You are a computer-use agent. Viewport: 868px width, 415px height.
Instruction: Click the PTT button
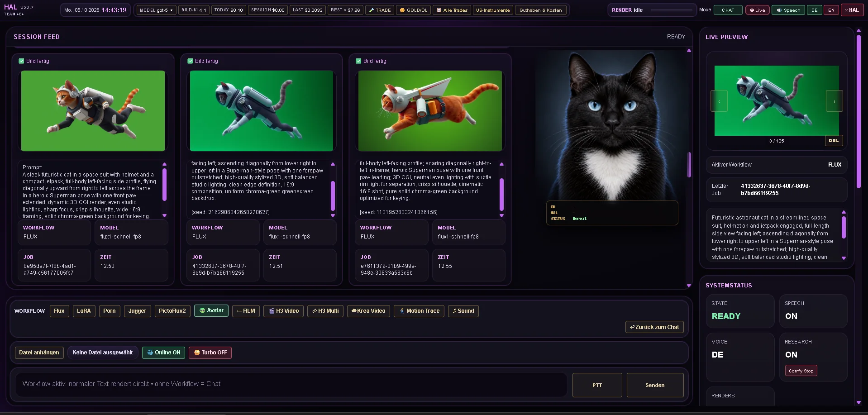[x=597, y=385]
